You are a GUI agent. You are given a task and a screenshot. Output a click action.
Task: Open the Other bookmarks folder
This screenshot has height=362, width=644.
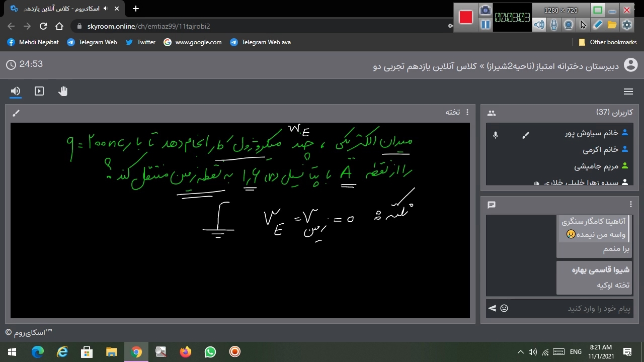pos(608,42)
